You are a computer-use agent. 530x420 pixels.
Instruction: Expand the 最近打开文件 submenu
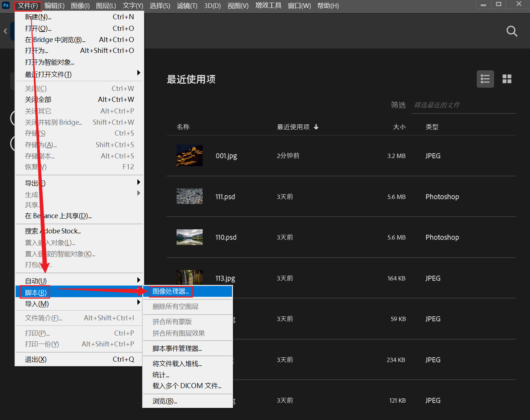[47, 74]
